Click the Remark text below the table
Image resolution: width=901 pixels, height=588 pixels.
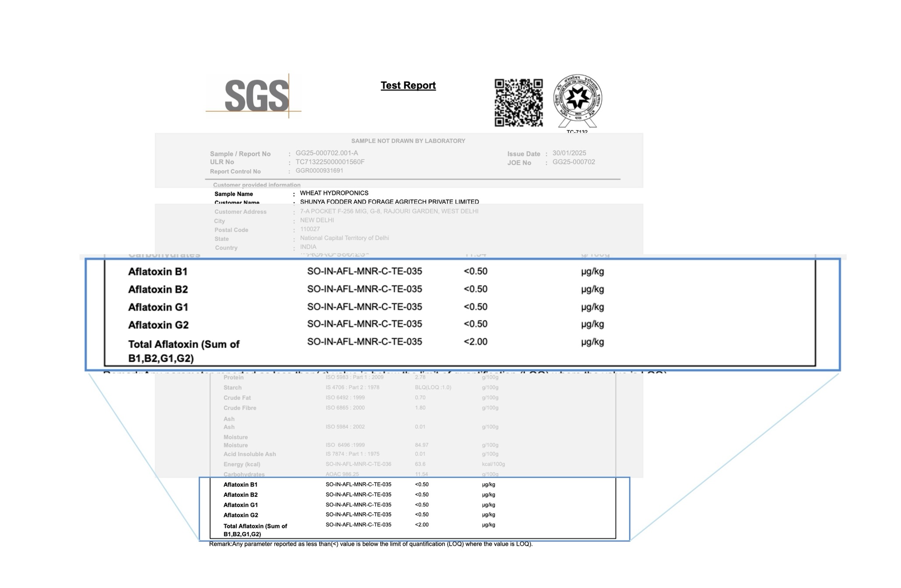371,544
